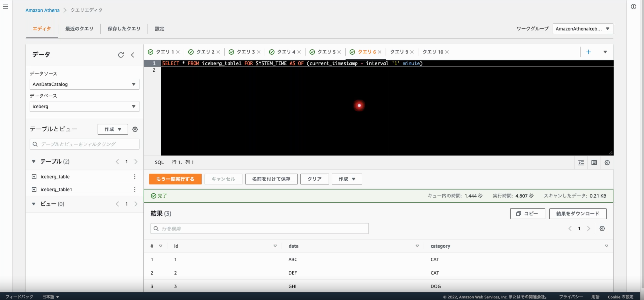Image resolution: width=644 pixels, height=300 pixels.
Task: Click the 結果をダウンロード button
Action: (x=577, y=214)
